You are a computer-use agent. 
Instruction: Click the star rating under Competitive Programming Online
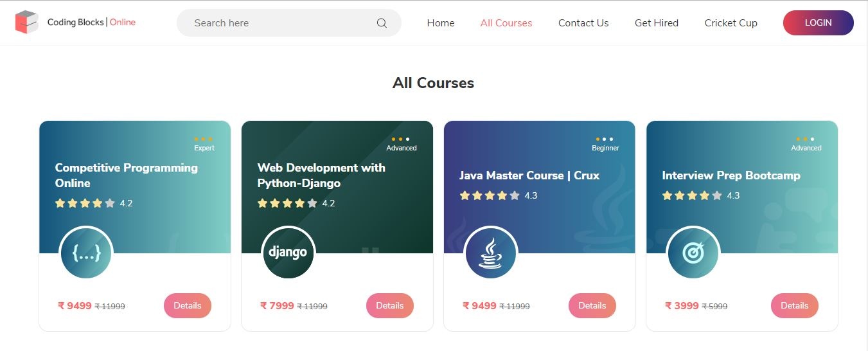(85, 203)
